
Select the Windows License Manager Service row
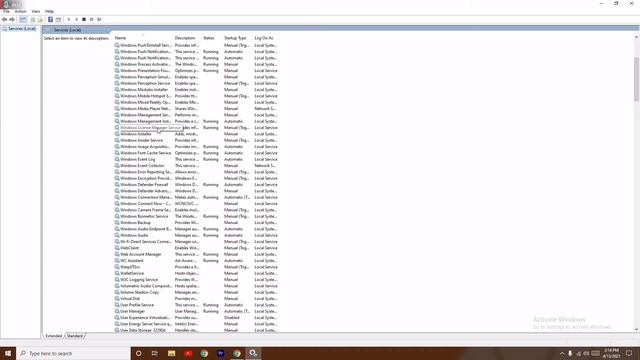point(196,128)
